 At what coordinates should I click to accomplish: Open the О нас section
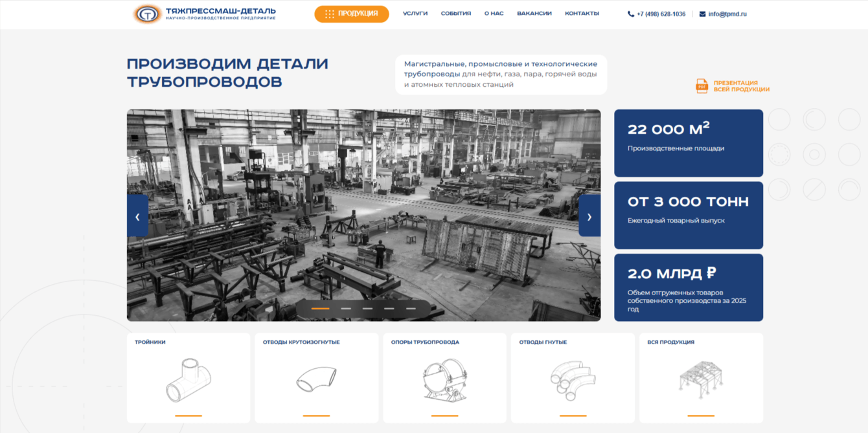pyautogui.click(x=494, y=14)
